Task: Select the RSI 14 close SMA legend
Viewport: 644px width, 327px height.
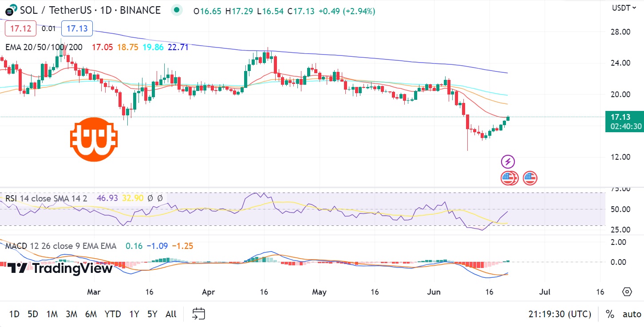Action: tap(46, 198)
